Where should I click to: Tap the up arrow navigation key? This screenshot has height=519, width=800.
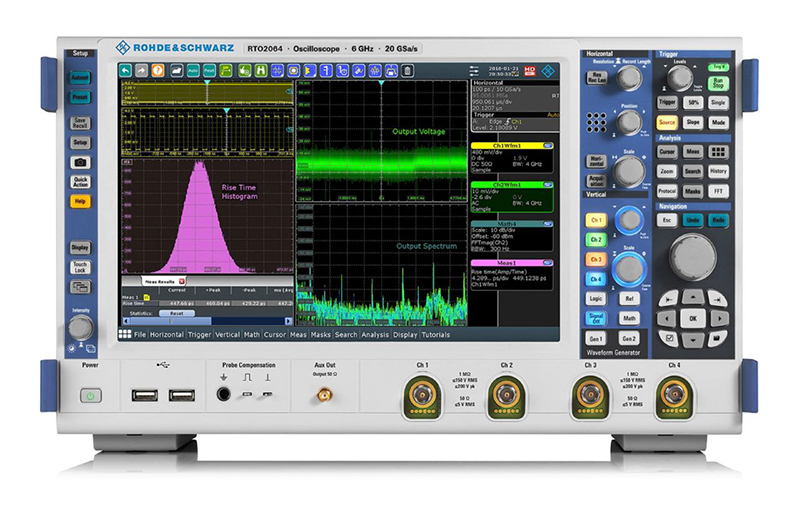tap(692, 297)
